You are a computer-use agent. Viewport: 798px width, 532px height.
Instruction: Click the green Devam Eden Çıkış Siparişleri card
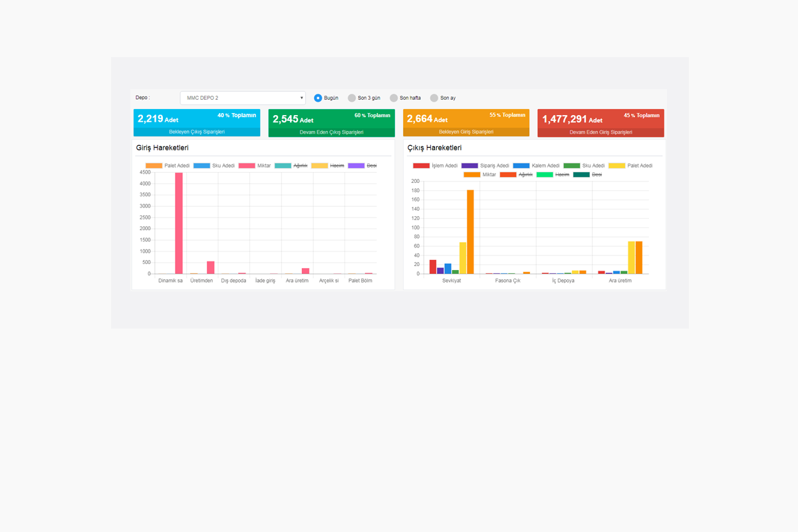pyautogui.click(x=331, y=123)
